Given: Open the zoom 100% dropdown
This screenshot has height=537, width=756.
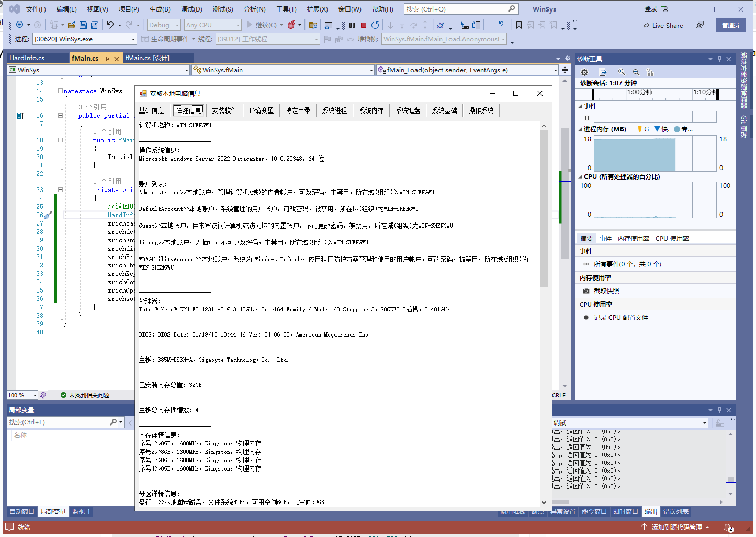Looking at the screenshot, I should [22, 395].
